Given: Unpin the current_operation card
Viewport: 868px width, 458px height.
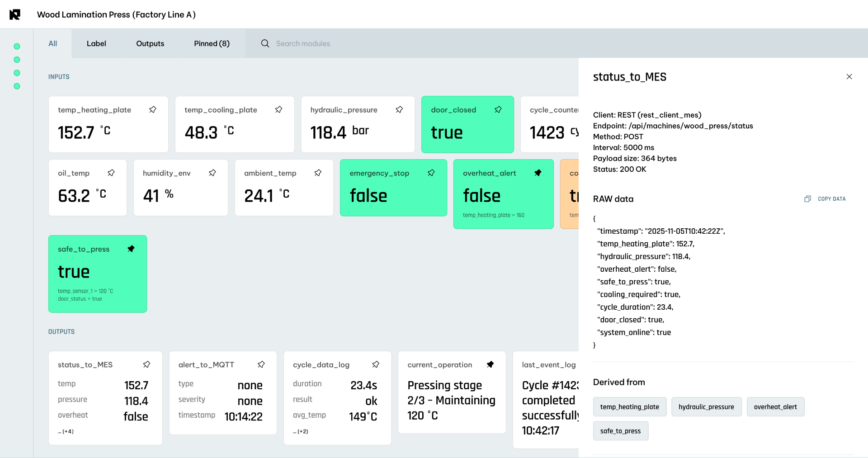Looking at the screenshot, I should pyautogui.click(x=490, y=365).
